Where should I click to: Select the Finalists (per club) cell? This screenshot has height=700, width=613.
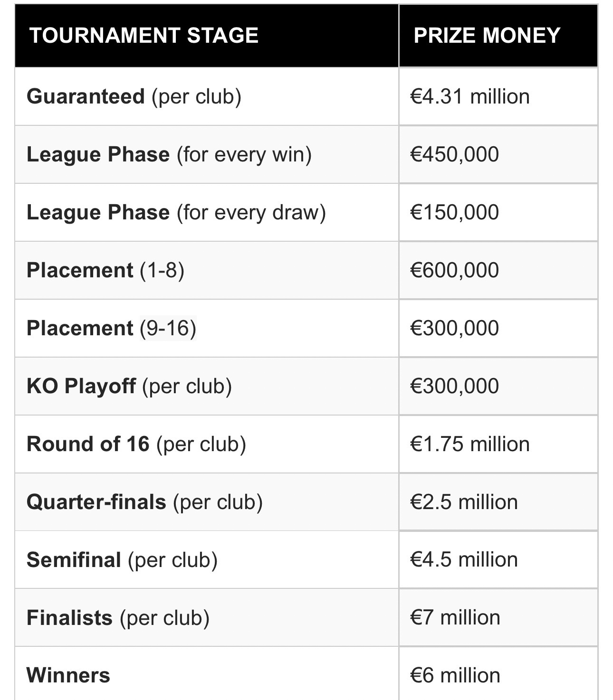coord(118,618)
